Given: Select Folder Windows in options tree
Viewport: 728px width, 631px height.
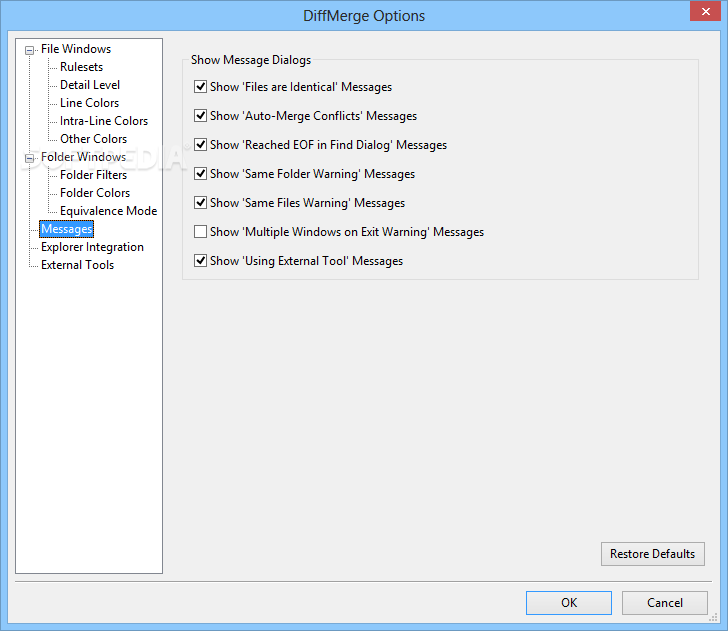Looking at the screenshot, I should (x=83, y=157).
